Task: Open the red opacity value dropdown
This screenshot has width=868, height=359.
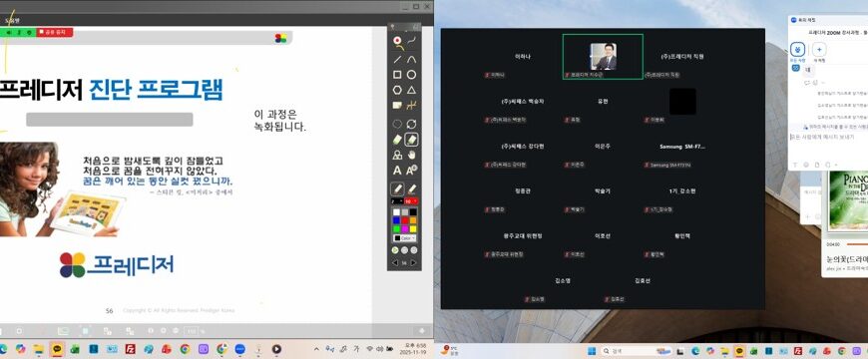Action: [x=411, y=201]
